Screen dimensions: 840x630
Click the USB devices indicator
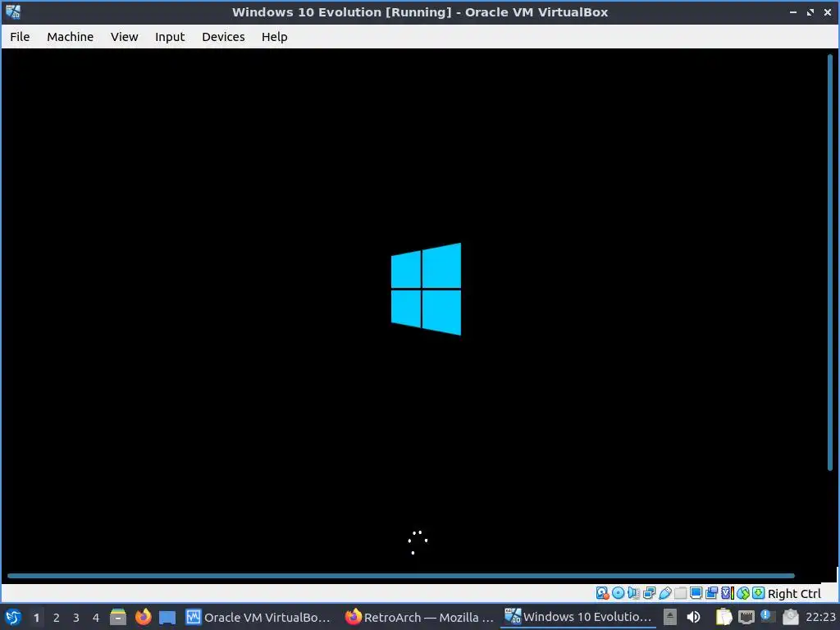click(x=664, y=593)
